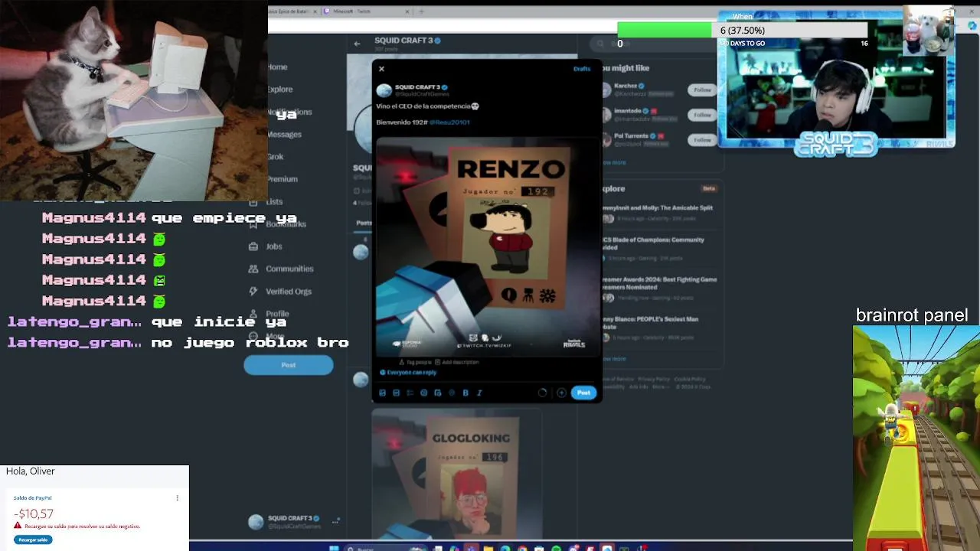Click the @Reau20101 mention in post text
The image size is (980, 551).
click(x=449, y=122)
